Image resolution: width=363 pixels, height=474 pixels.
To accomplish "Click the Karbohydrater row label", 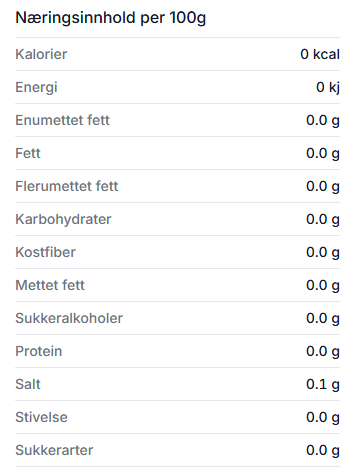I will click(x=63, y=220).
